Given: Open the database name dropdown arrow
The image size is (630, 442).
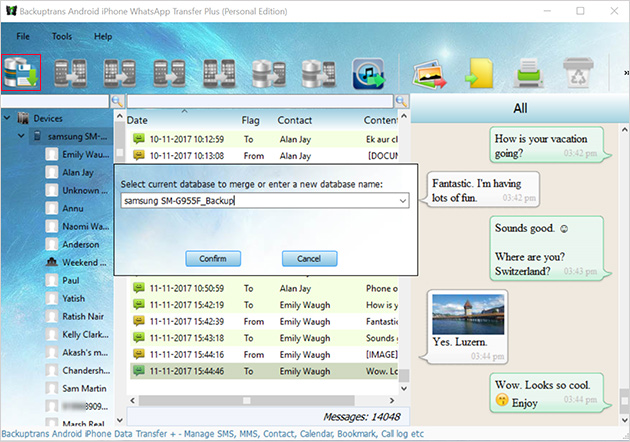Looking at the screenshot, I should [x=403, y=201].
